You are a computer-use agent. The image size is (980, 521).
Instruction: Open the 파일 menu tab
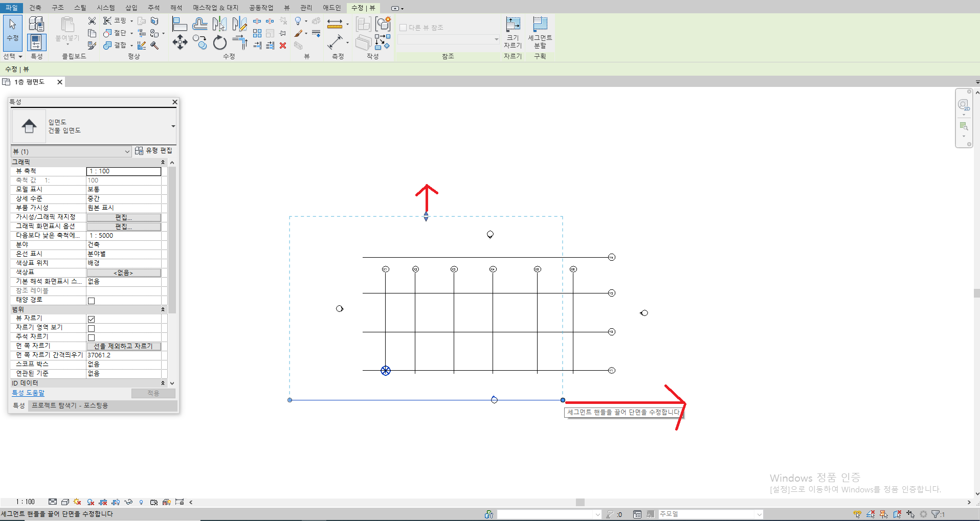[11, 8]
